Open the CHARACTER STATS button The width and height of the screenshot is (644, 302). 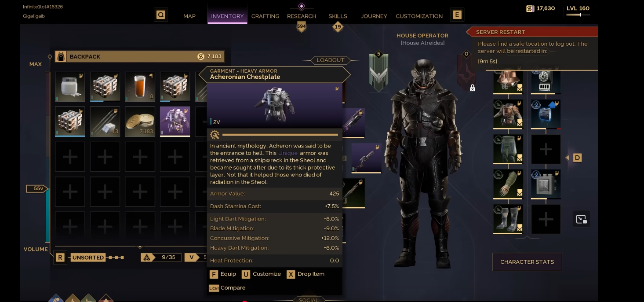click(x=527, y=262)
